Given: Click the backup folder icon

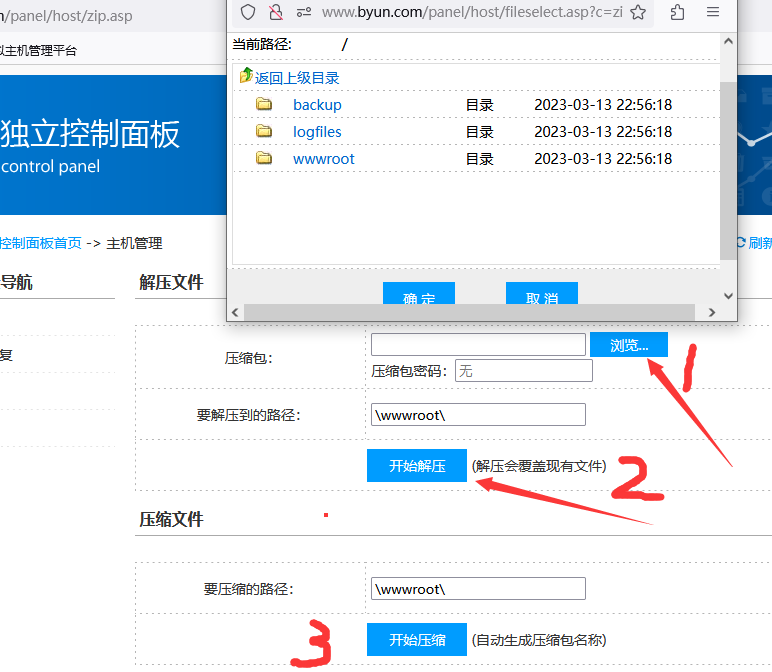Looking at the screenshot, I should coord(264,105).
